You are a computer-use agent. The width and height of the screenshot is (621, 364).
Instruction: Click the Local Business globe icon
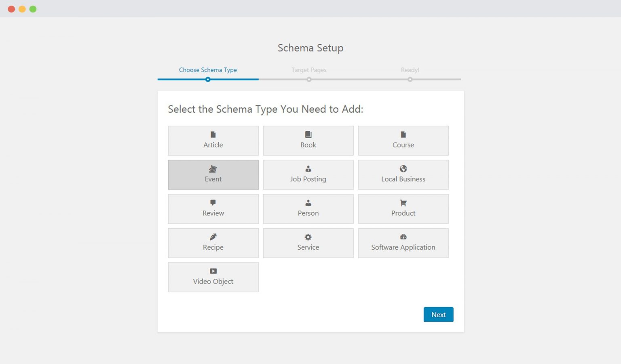pyautogui.click(x=403, y=168)
